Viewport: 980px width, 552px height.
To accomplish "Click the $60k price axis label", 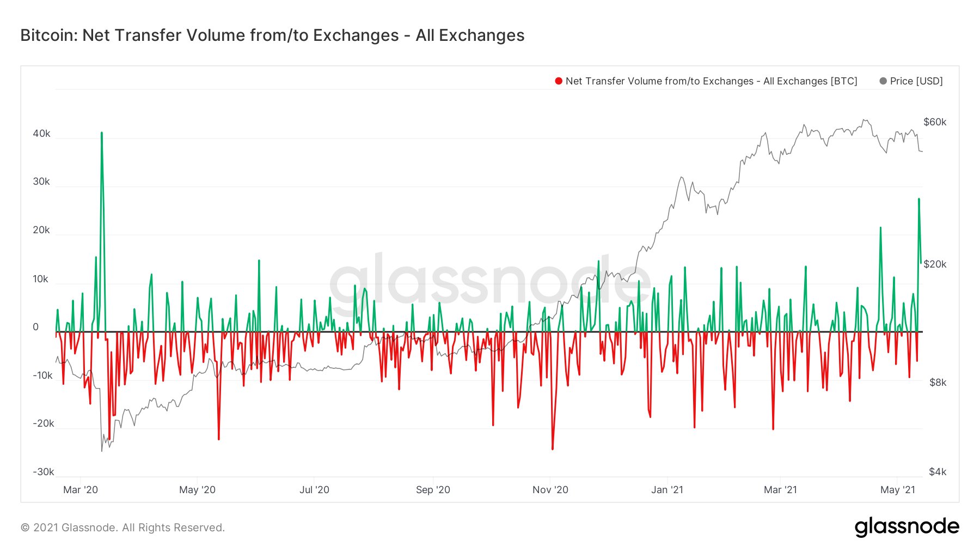I will point(935,122).
